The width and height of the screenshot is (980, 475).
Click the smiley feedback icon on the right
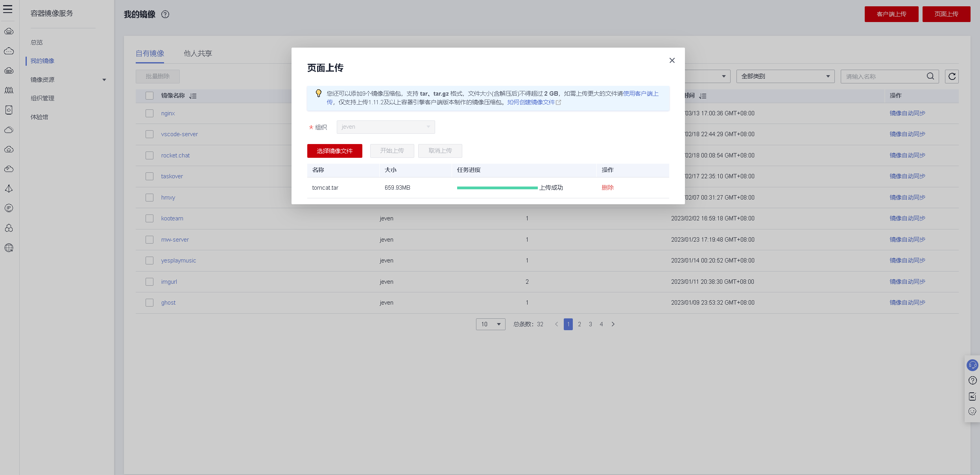pyautogui.click(x=972, y=412)
